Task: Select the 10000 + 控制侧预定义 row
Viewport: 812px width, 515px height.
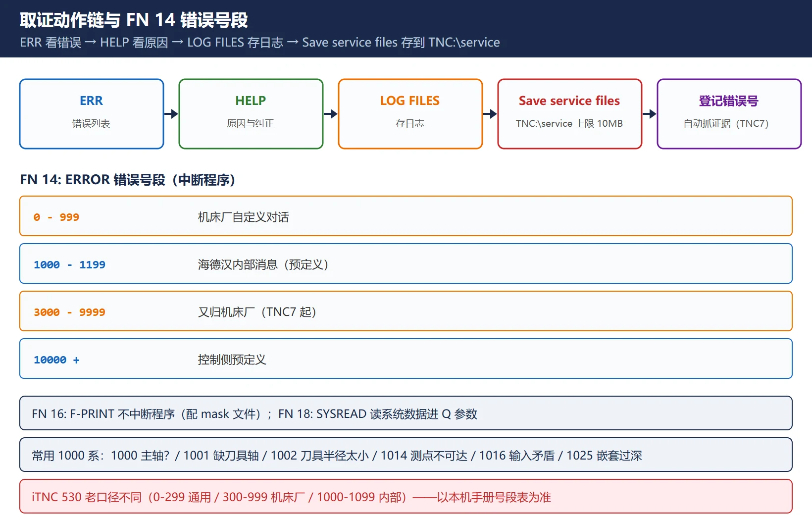Action: point(406,359)
